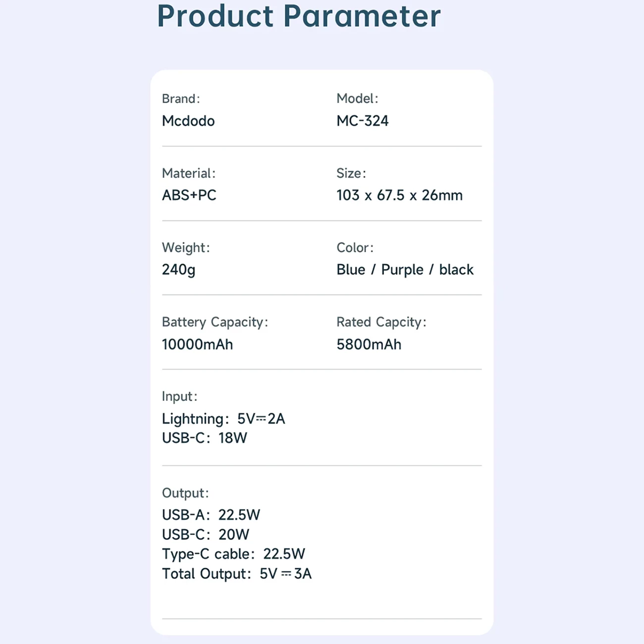Click the Battery Capacity label
The height and width of the screenshot is (644, 644).
tap(215, 322)
